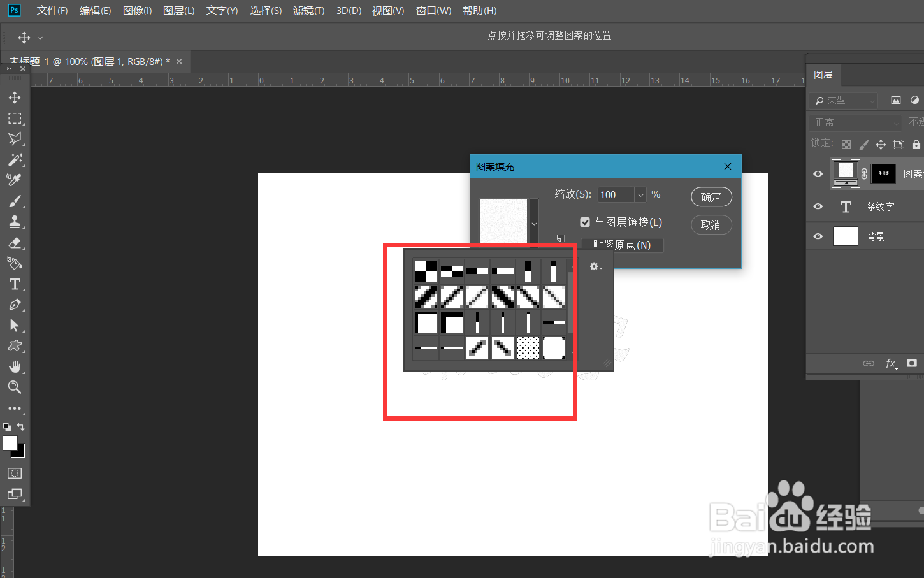Open the 文件(F) menu
Screen dimensions: 924x578
pos(52,11)
